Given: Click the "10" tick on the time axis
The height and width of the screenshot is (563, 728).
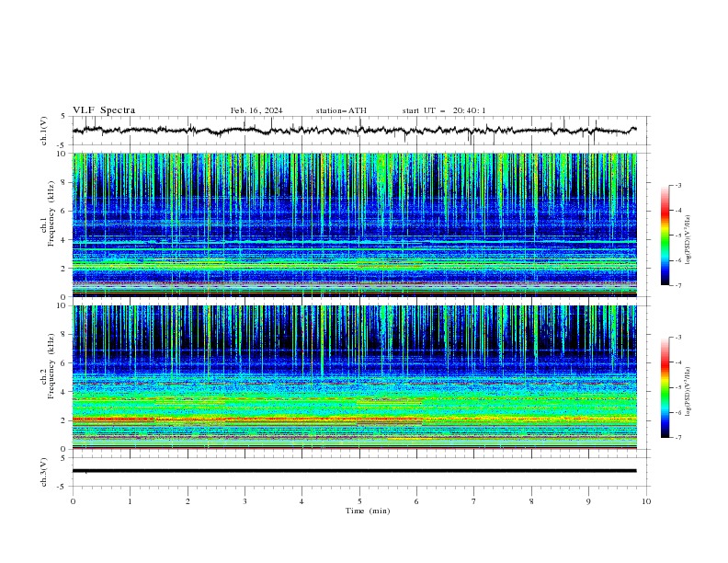Looking at the screenshot, I should [646, 501].
